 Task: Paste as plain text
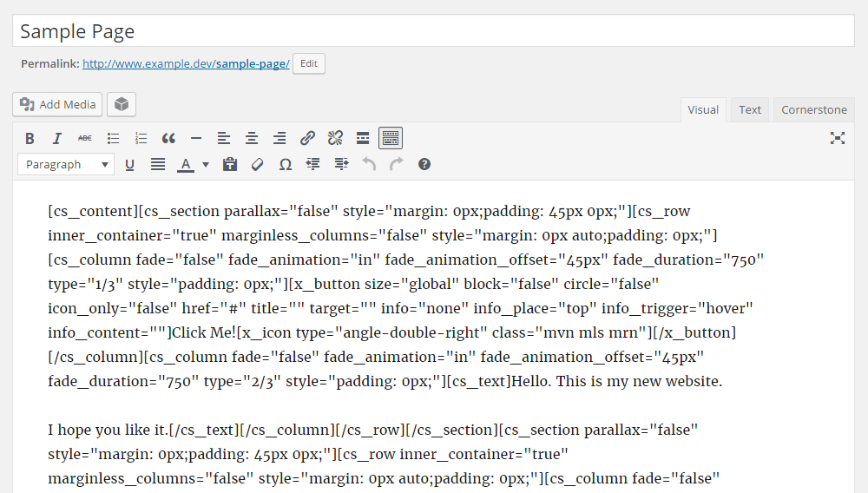(230, 164)
